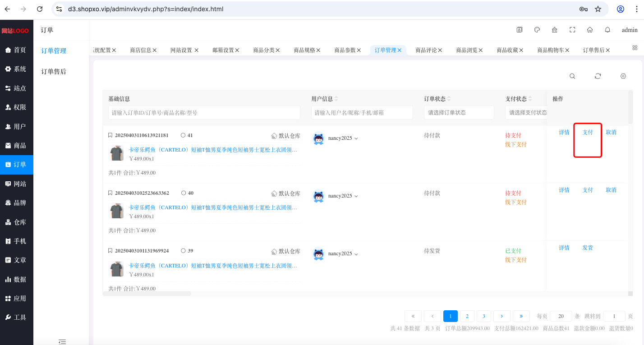644x345 pixels.
Task: Click the clear cache broom icon
Action: click(555, 30)
